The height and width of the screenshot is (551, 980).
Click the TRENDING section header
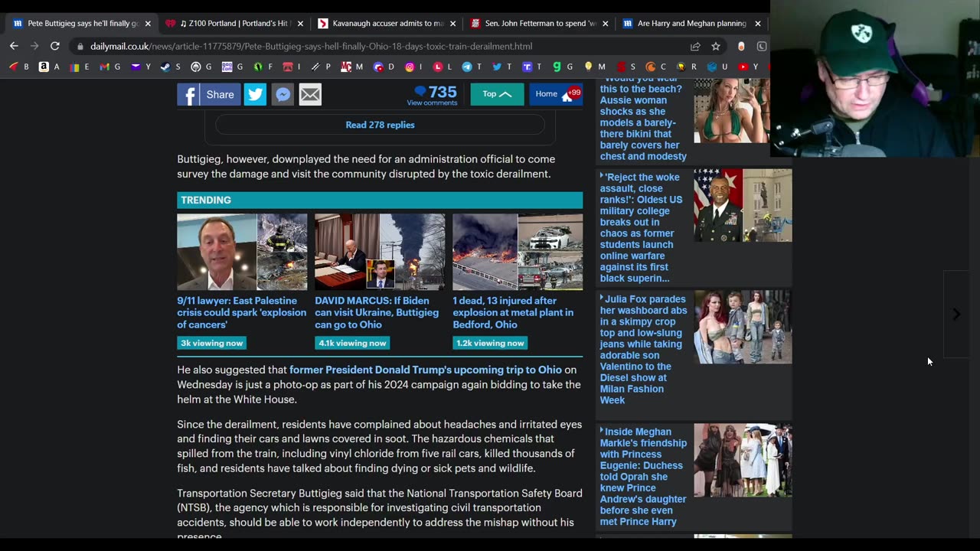380,200
